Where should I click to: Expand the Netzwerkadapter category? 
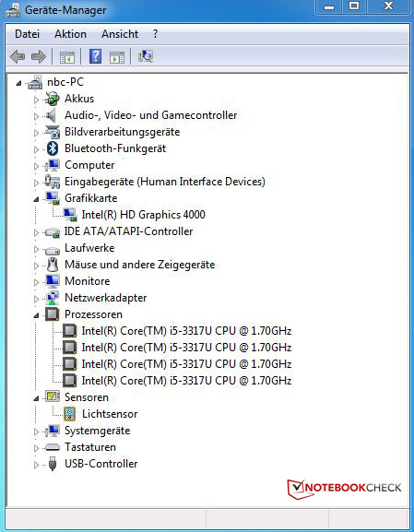(x=36, y=299)
